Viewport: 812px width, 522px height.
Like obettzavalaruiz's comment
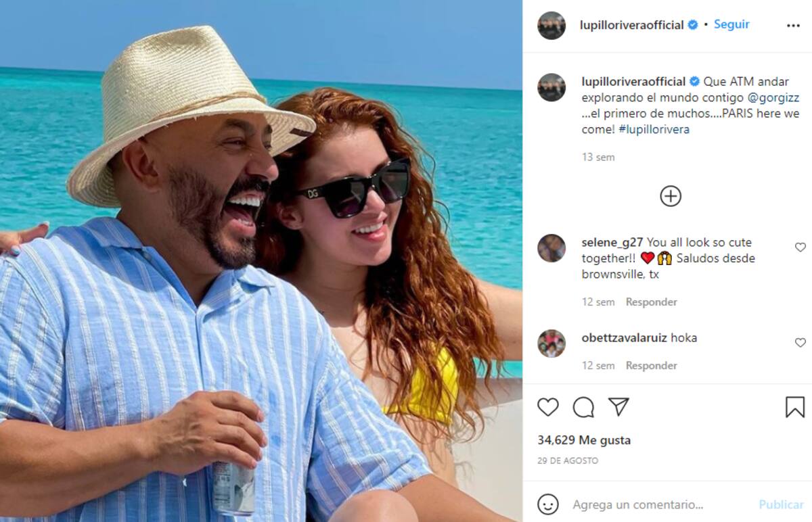click(x=800, y=343)
